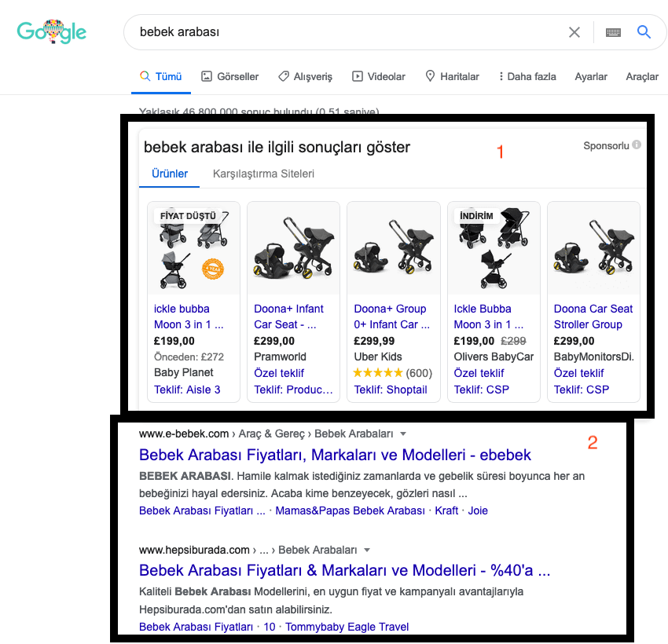Open the Araçlar tools menu
This screenshot has height=644, width=668.
[x=642, y=77]
